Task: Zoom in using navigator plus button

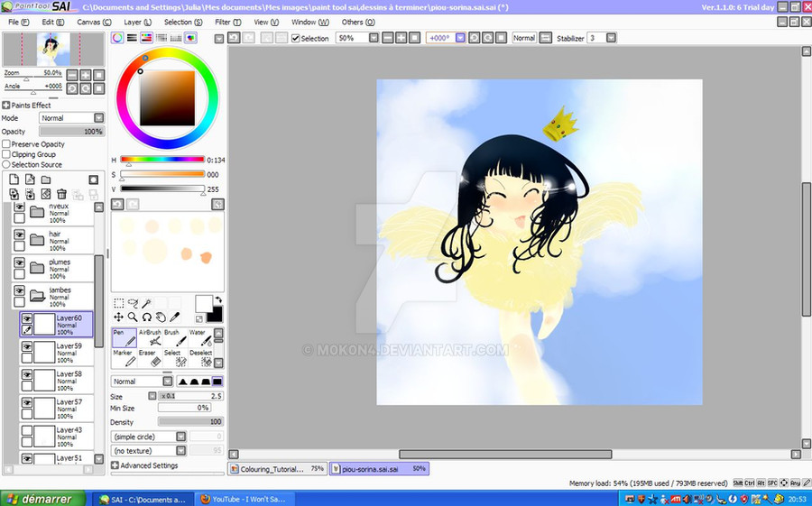Action: tap(86, 75)
